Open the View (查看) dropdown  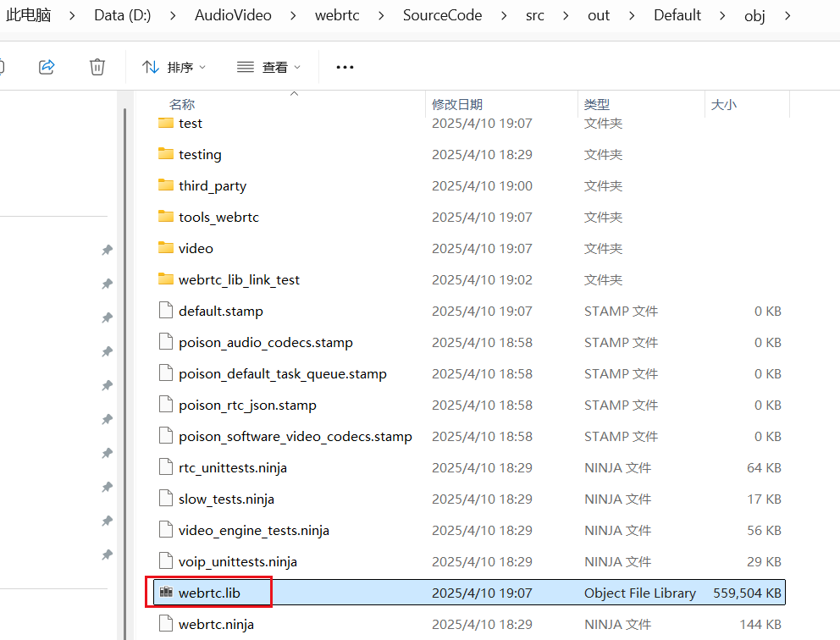click(269, 67)
